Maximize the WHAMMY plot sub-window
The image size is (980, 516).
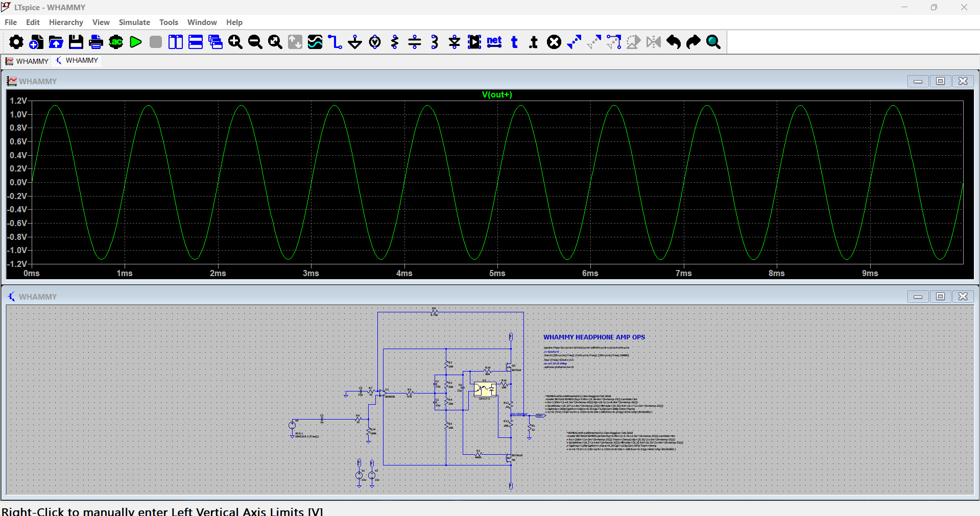(x=940, y=81)
